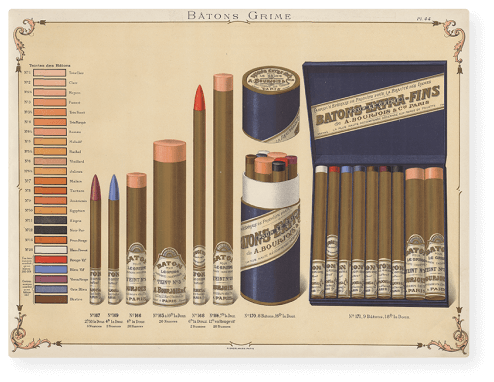Viewport: 494px width, 382px height.
Task: Click the Bâtons Grime title
Action: click(x=239, y=16)
